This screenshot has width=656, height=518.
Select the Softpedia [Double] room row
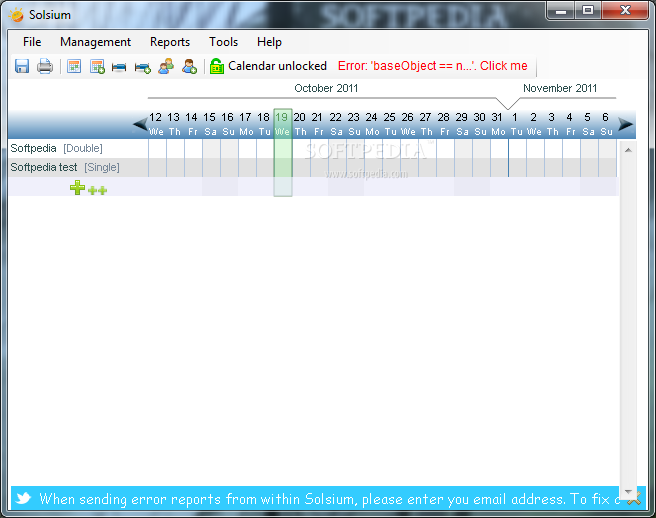[313, 149]
